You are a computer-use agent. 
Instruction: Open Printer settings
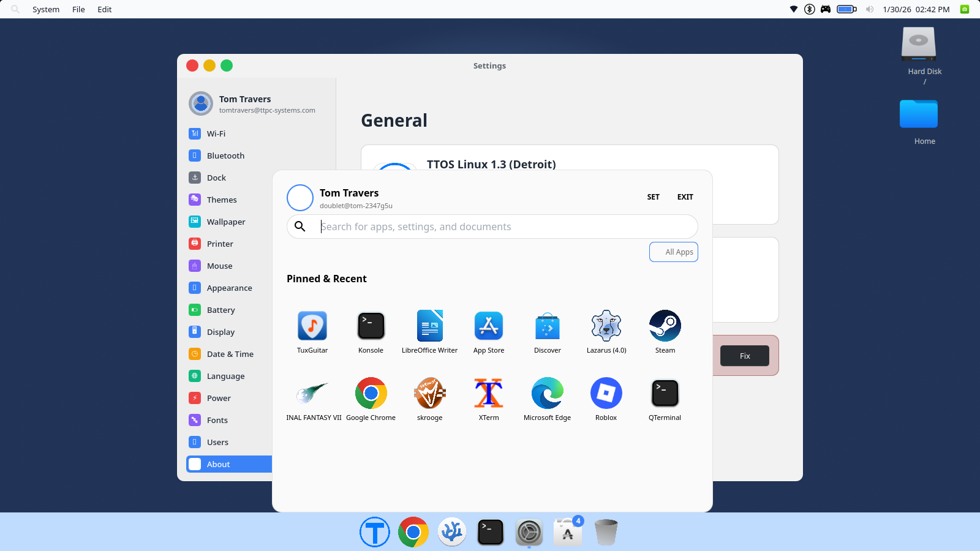pyautogui.click(x=229, y=244)
